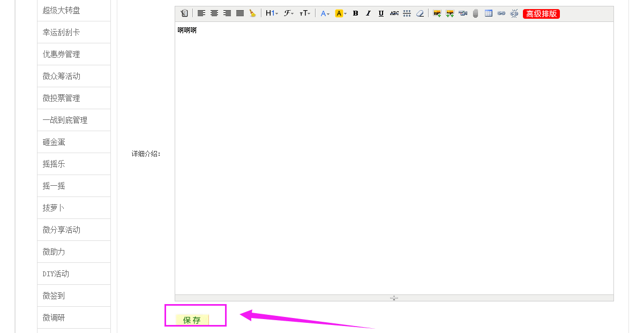Apply underline to text

click(x=381, y=13)
